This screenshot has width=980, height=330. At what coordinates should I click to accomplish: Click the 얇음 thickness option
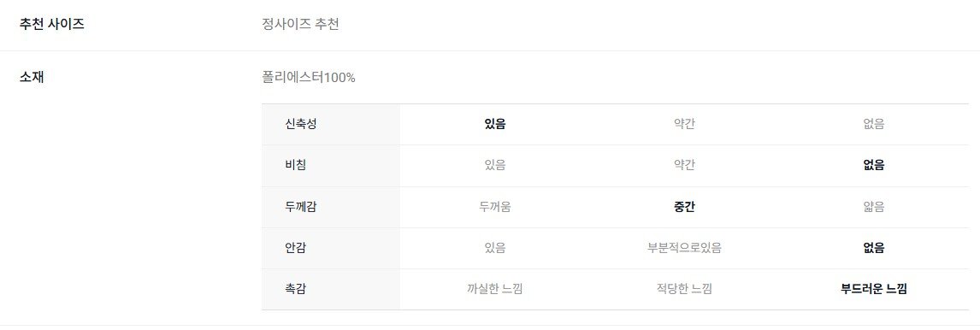click(x=874, y=206)
